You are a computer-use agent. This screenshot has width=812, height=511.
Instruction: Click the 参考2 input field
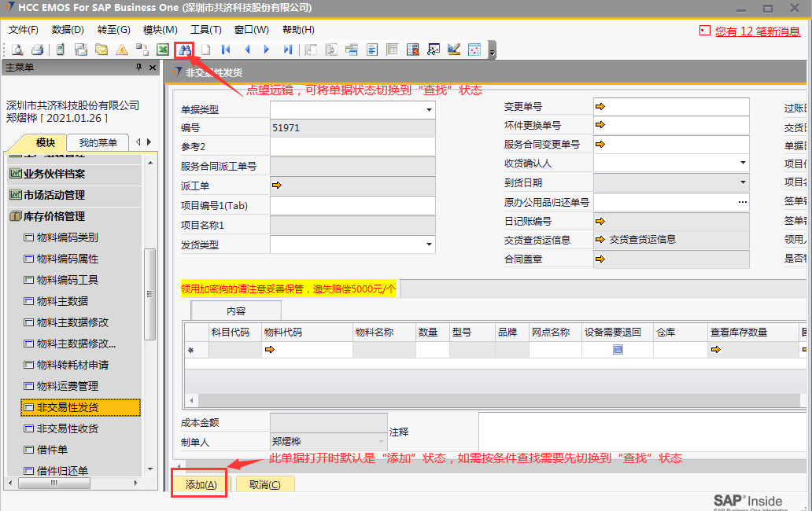tap(352, 146)
